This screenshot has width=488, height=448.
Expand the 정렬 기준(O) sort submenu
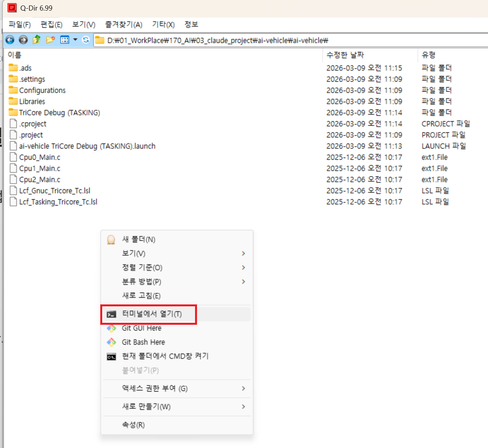[243, 268]
